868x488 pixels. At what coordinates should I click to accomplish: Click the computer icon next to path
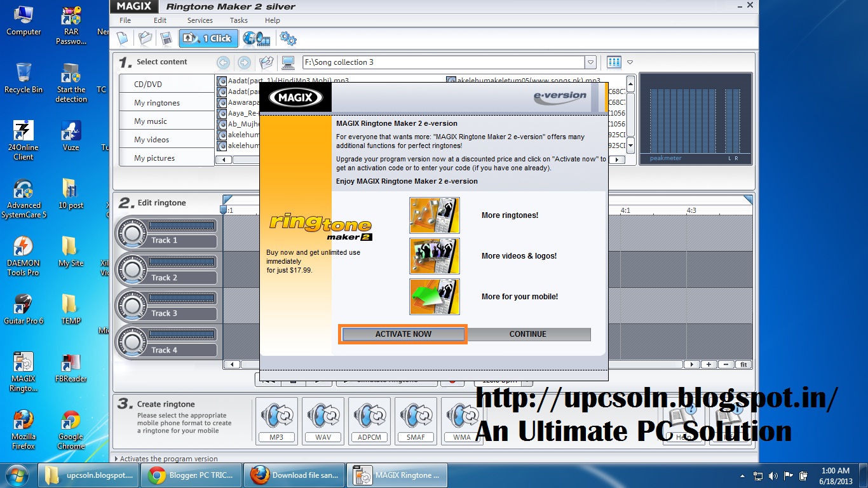pyautogui.click(x=288, y=62)
